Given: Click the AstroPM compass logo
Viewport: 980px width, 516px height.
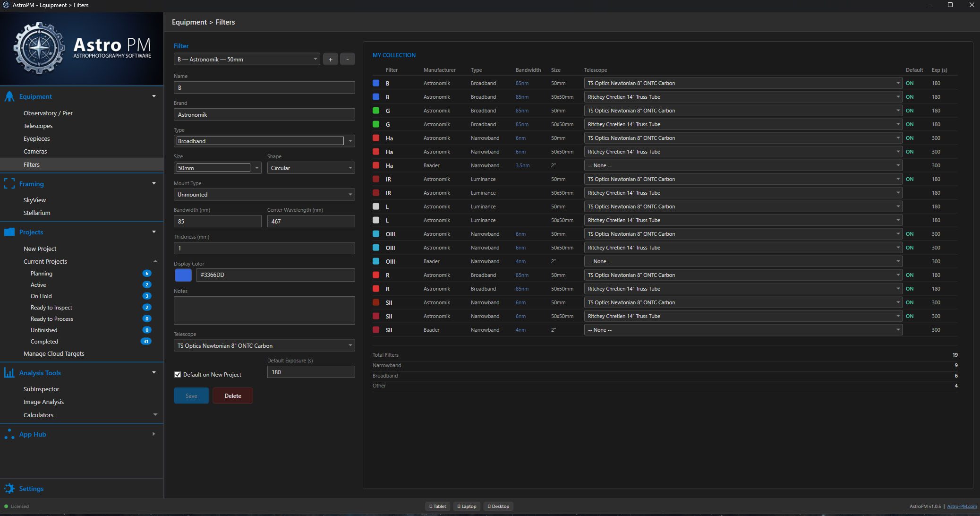Looking at the screenshot, I should tap(39, 48).
